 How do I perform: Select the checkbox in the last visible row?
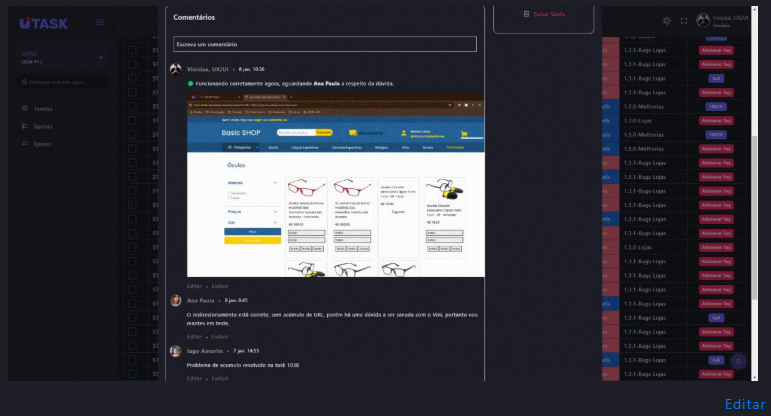point(131,373)
